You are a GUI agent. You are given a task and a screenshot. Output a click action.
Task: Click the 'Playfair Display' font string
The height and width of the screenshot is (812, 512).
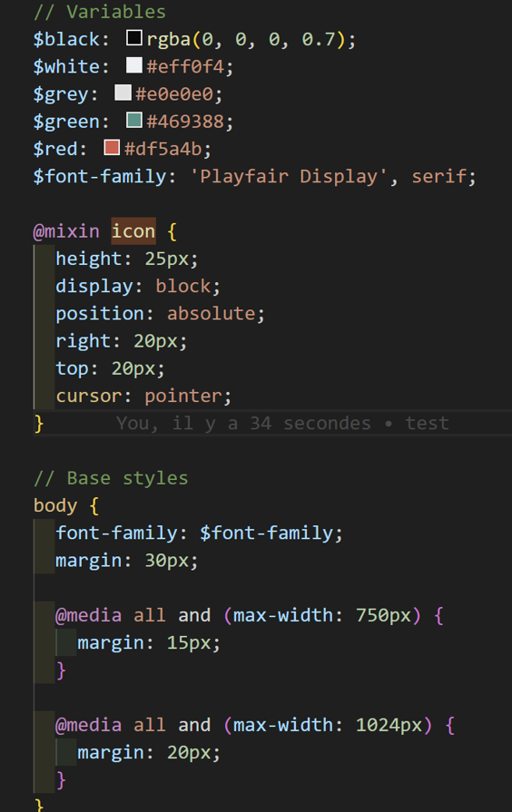tap(289, 177)
